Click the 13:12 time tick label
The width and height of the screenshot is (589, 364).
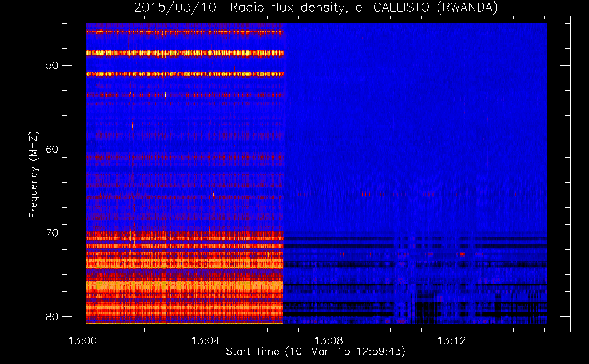click(x=452, y=341)
